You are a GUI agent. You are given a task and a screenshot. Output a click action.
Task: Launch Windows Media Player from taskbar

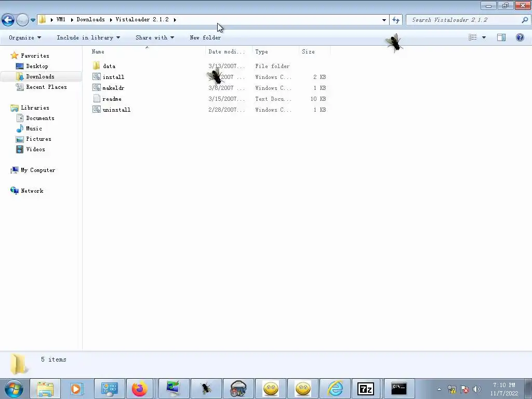pyautogui.click(x=77, y=389)
